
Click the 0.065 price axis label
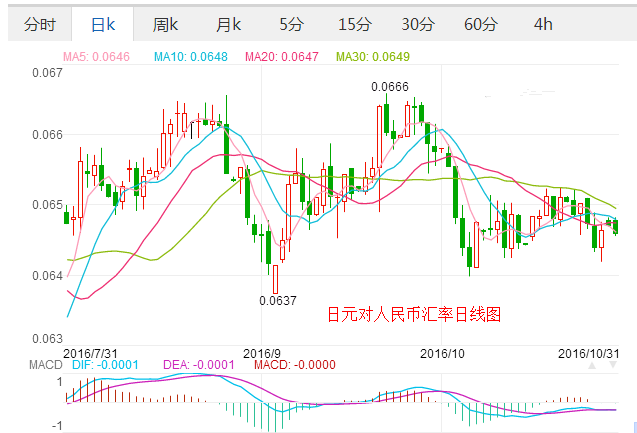coord(48,204)
